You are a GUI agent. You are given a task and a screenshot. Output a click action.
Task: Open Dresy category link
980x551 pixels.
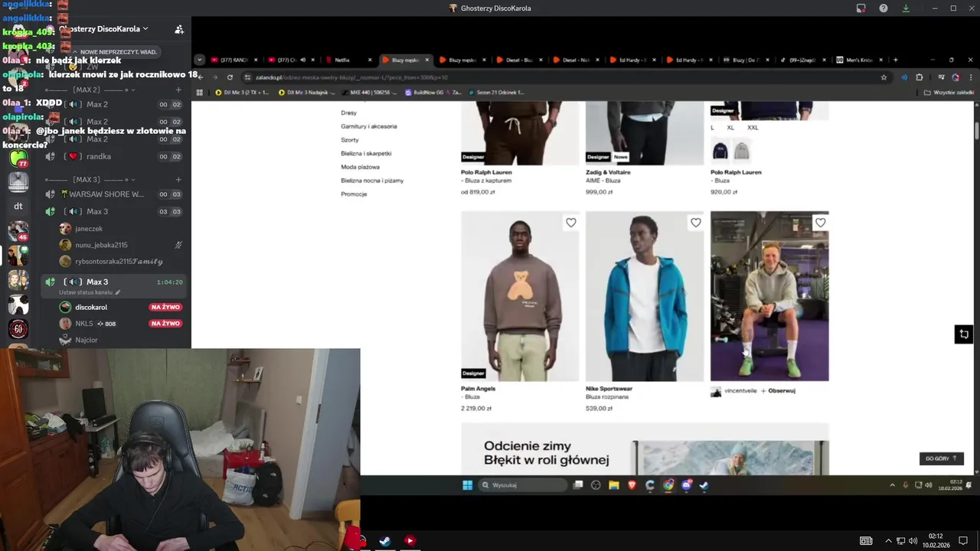point(348,112)
